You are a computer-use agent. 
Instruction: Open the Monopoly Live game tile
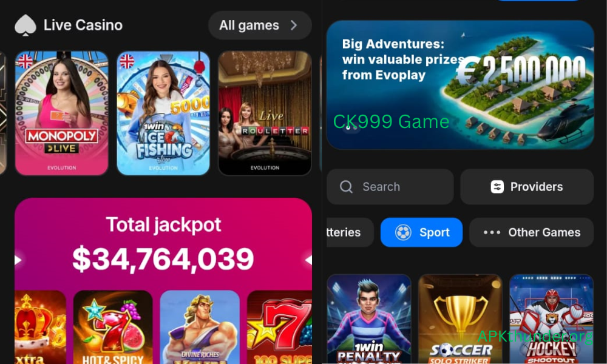click(61, 113)
